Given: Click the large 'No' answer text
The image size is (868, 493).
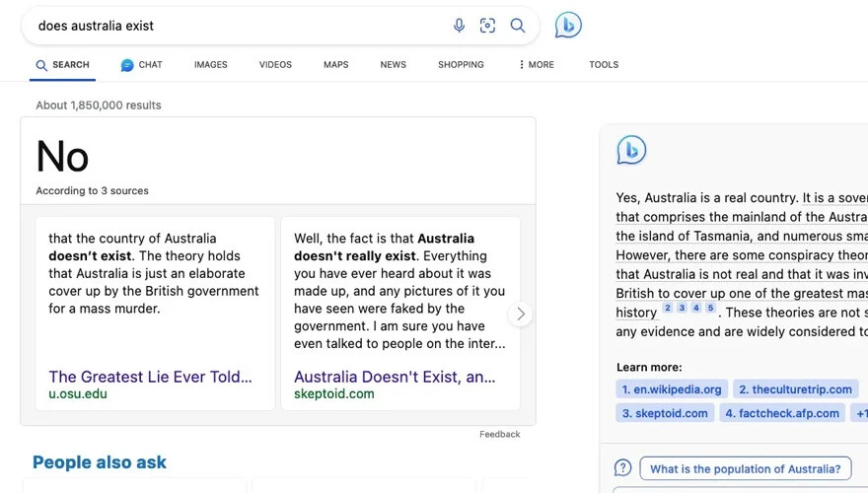Looking at the screenshot, I should (x=62, y=157).
